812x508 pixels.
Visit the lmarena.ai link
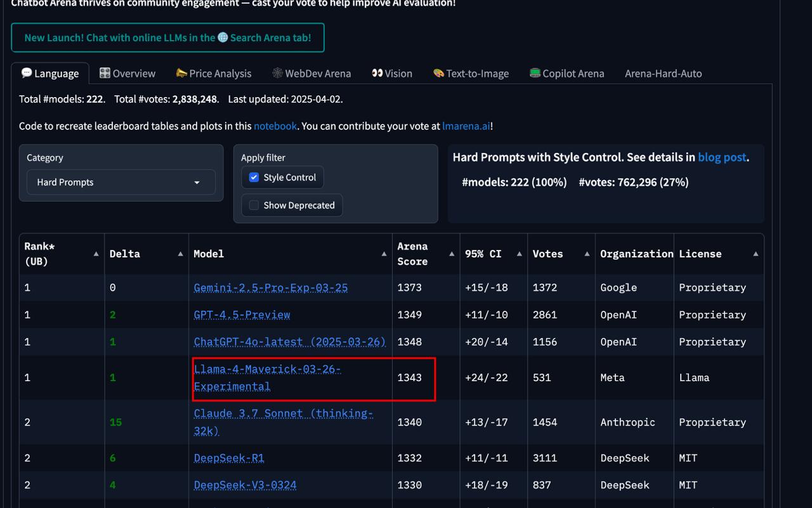click(x=466, y=126)
